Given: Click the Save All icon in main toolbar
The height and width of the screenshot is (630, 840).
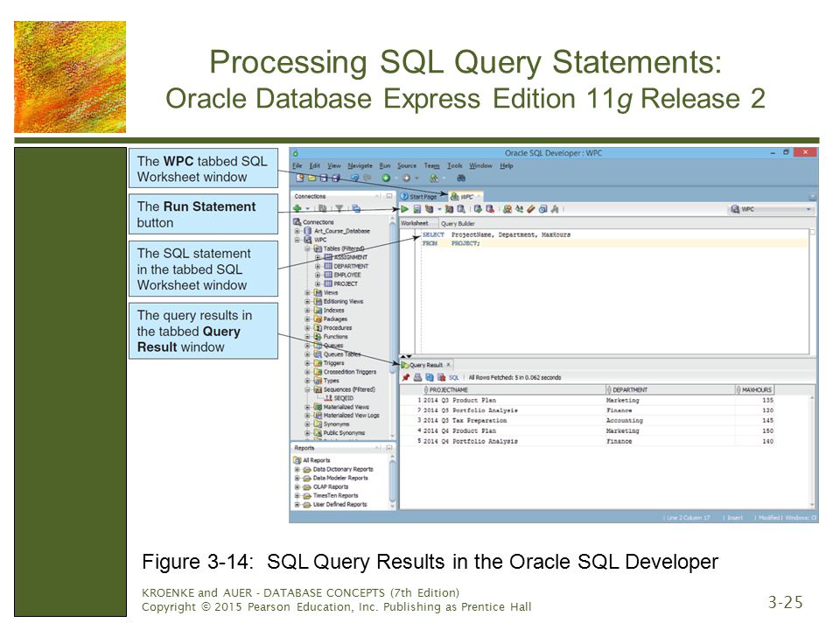Looking at the screenshot, I should point(335,178).
